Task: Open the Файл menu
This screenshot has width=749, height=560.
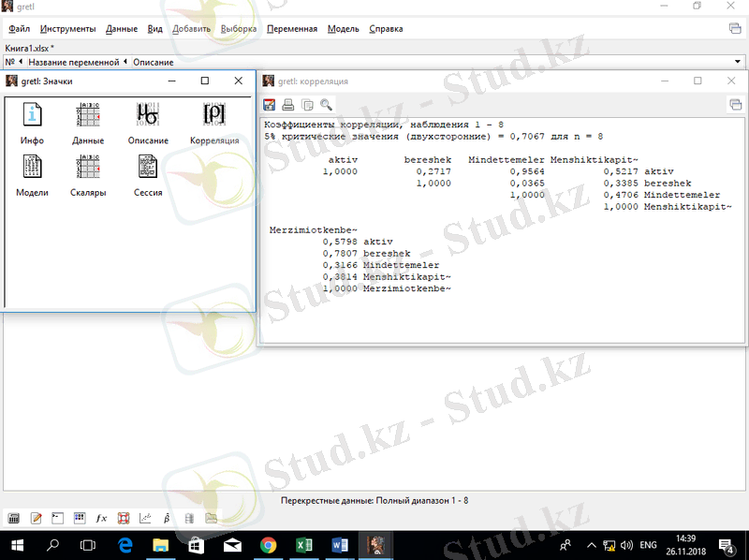Action: [x=19, y=29]
